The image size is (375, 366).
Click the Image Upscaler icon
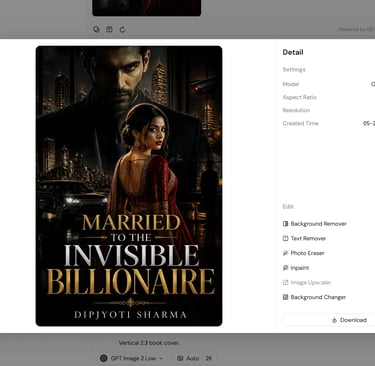click(x=285, y=282)
